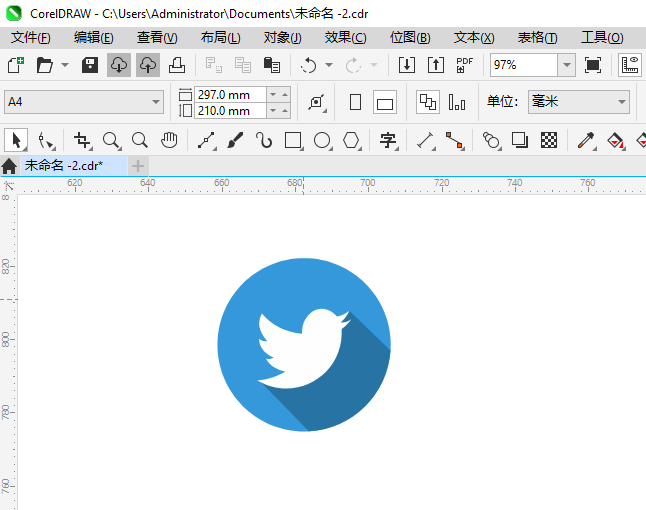This screenshot has width=646, height=510.
Task: Click the zoom level field showing 97%
Action: point(524,65)
